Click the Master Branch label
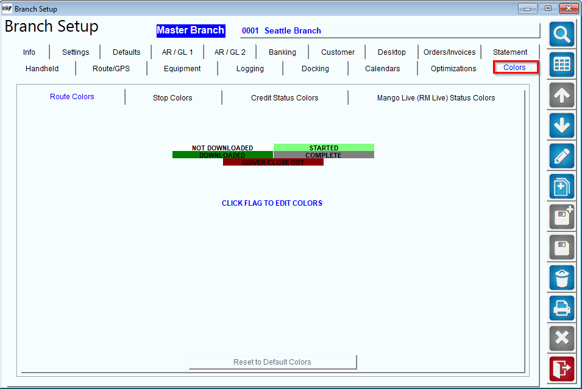 point(190,30)
